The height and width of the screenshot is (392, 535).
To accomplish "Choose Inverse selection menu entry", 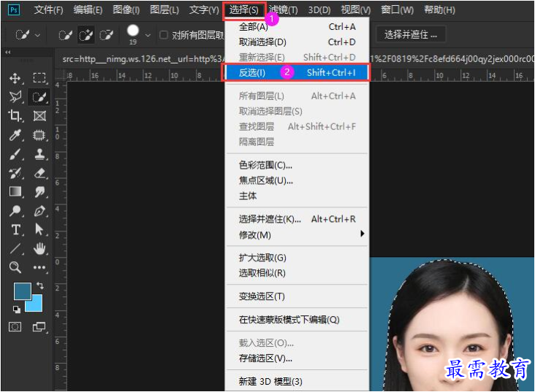I will [296, 72].
